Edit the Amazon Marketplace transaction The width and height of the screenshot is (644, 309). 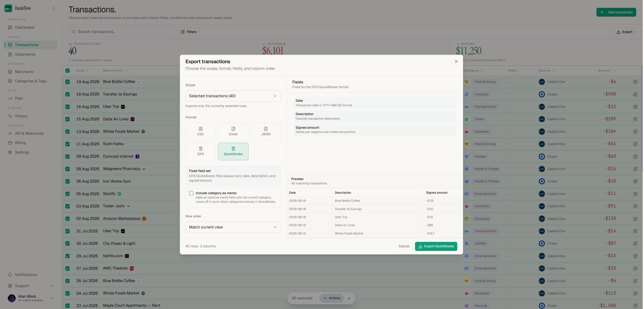click(x=635, y=219)
